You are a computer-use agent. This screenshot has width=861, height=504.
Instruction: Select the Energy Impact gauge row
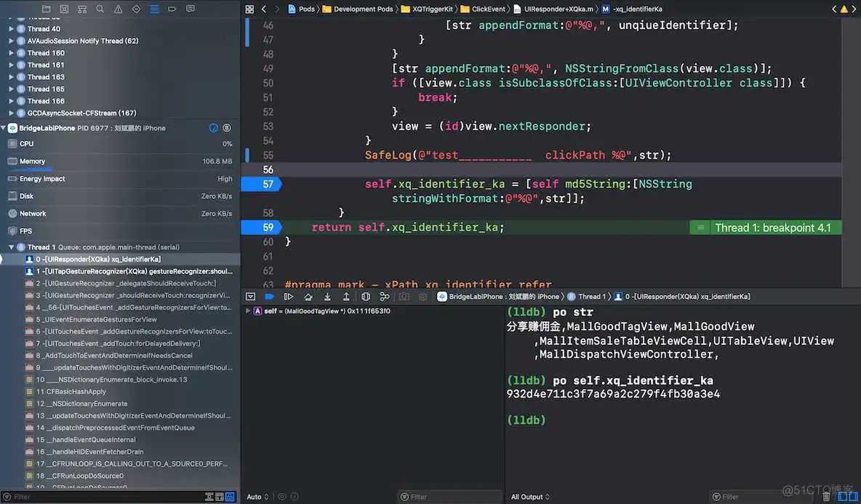tap(42, 179)
